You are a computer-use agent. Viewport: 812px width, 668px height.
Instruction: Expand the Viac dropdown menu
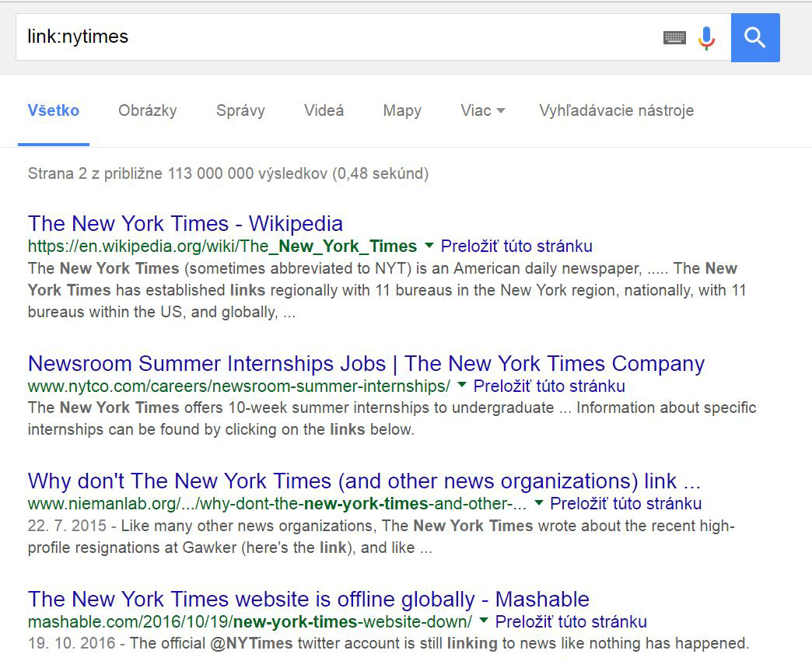click(483, 110)
